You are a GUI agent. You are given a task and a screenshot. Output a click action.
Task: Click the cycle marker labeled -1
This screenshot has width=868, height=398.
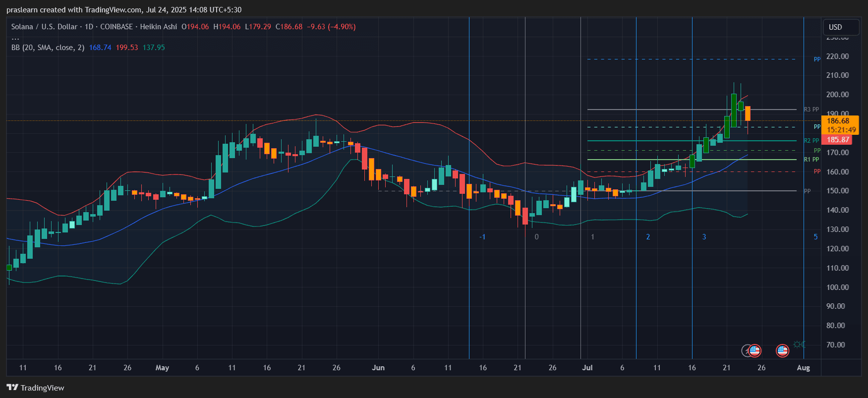pos(482,237)
